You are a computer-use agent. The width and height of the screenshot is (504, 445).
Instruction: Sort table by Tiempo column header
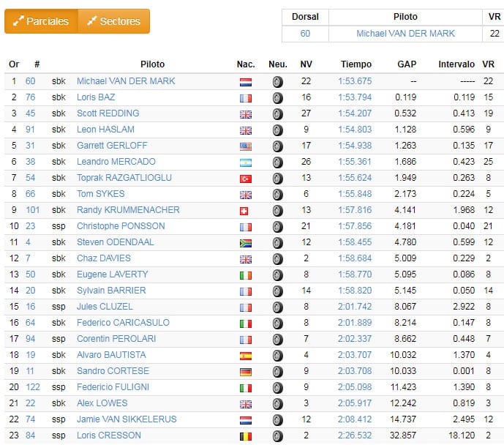pos(356,64)
